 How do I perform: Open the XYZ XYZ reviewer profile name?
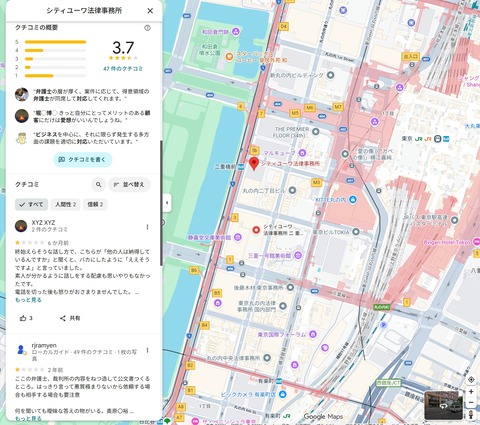(43, 222)
